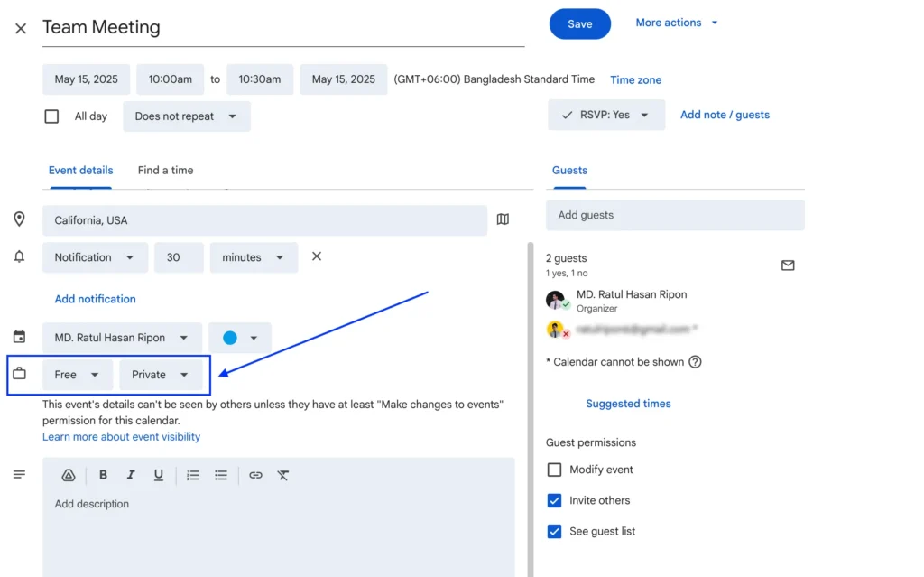Open the event color picker swatch
This screenshot has height=577, width=924.
click(x=239, y=338)
